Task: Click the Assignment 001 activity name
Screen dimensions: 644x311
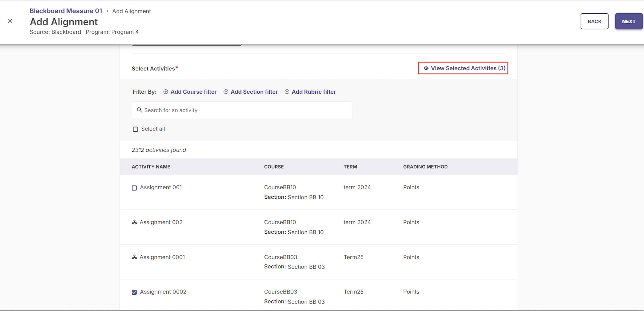Action: tap(161, 187)
